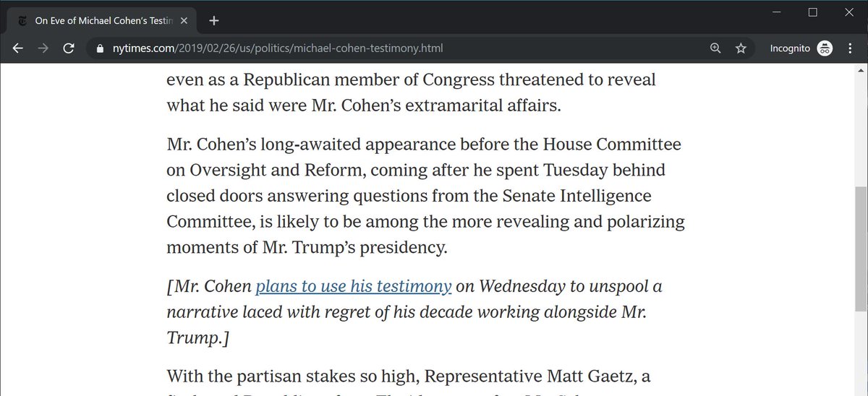Viewport: 868px width, 396px height.
Task: Open a new tab with plus button
Action: tap(213, 20)
